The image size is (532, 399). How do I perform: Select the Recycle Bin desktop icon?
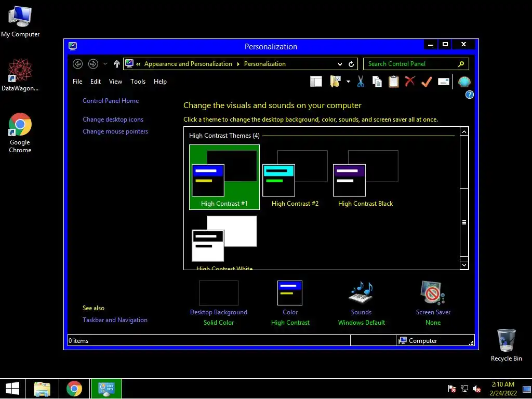tap(506, 345)
